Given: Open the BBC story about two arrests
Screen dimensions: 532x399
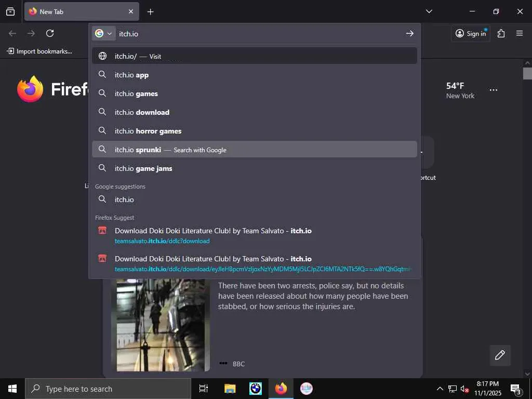Looking at the screenshot, I should (x=313, y=296).
